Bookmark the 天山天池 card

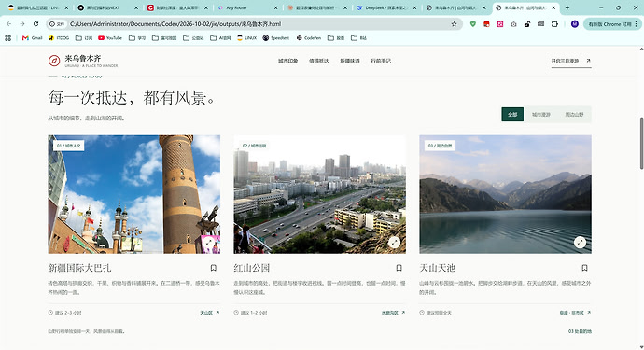584,268
